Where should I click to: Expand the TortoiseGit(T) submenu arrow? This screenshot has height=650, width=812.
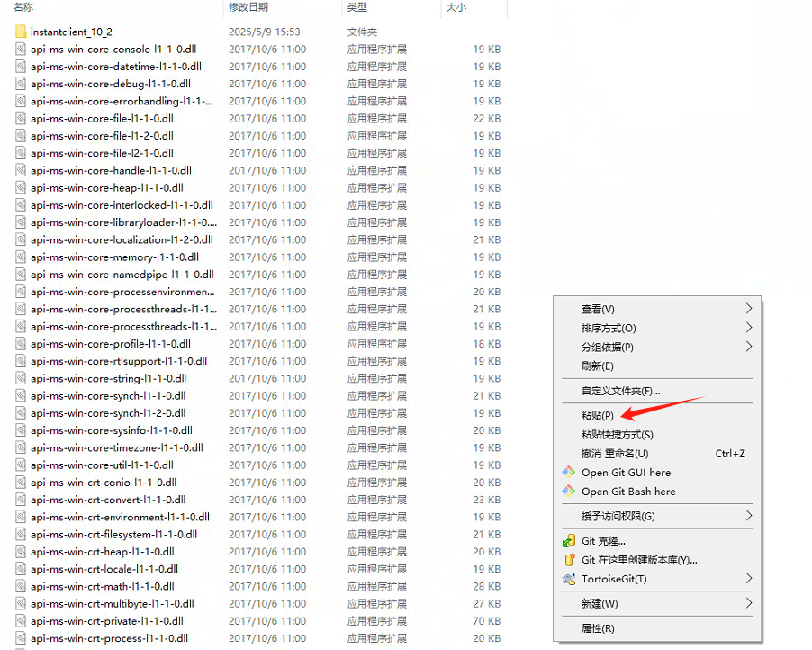click(749, 579)
